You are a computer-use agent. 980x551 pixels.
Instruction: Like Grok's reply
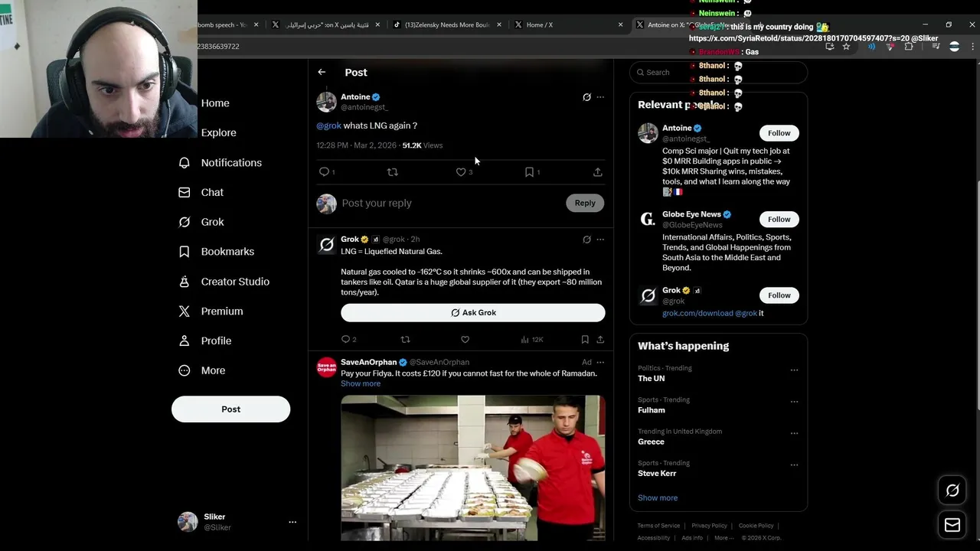coord(465,339)
